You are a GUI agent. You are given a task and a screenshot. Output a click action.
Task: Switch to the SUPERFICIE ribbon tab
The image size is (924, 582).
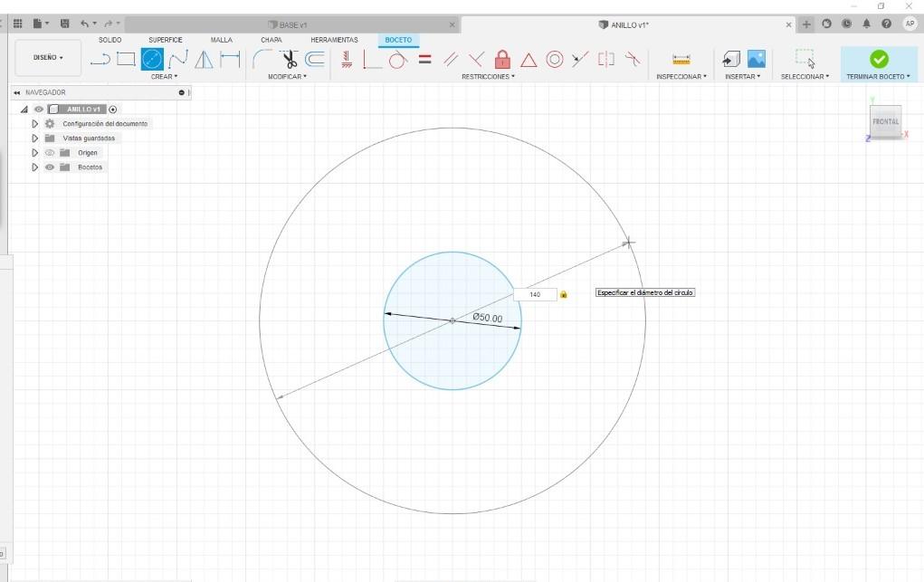tap(166, 40)
